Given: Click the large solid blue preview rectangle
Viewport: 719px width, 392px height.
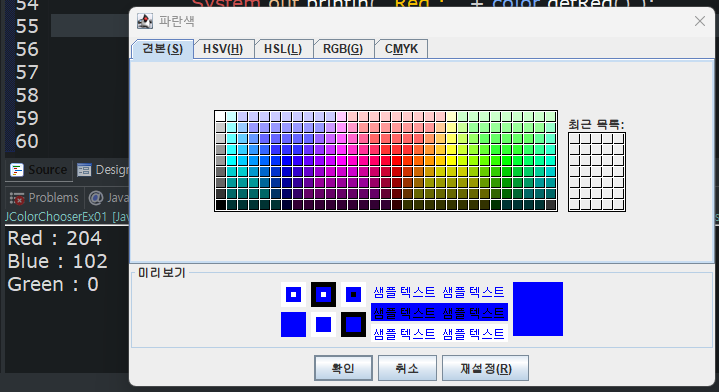Looking at the screenshot, I should tap(538, 309).
